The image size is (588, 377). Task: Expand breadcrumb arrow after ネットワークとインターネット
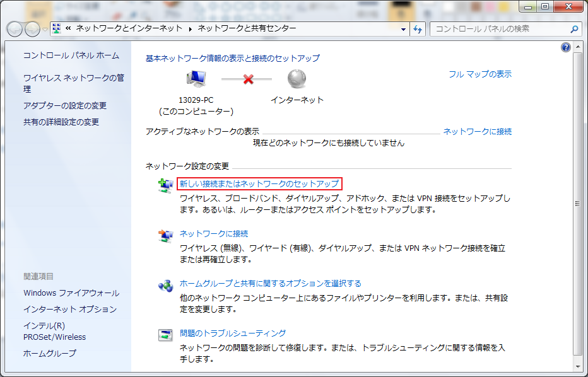[x=190, y=29]
